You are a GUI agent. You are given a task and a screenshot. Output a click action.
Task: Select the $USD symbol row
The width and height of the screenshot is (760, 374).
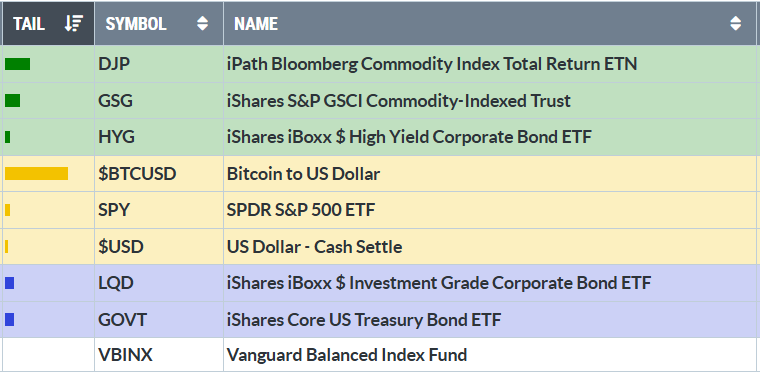380,247
